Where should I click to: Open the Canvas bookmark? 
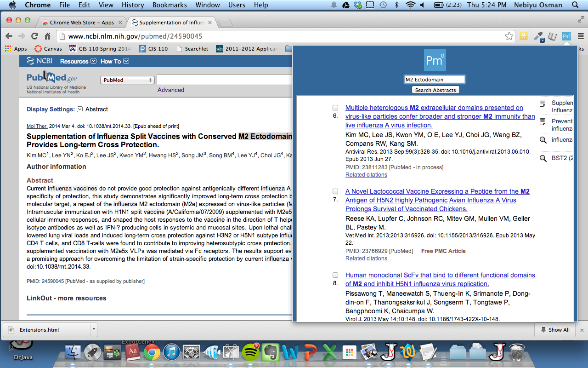click(48, 48)
